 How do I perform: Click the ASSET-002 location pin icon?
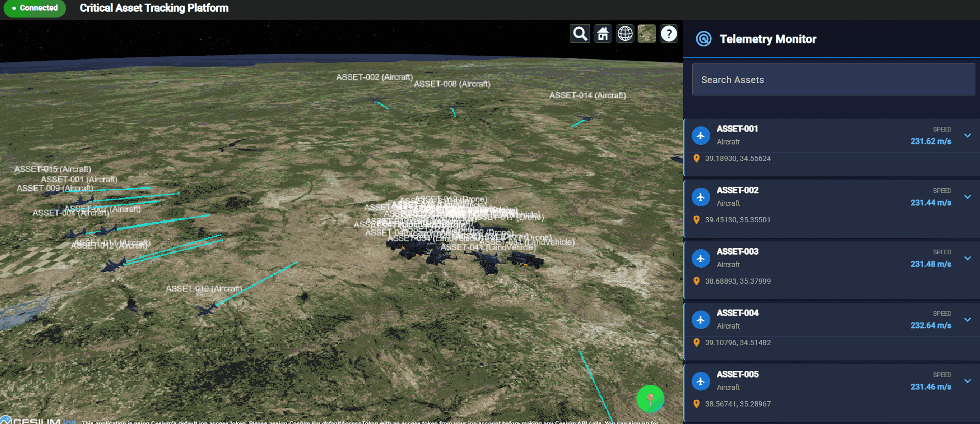pyautogui.click(x=696, y=220)
